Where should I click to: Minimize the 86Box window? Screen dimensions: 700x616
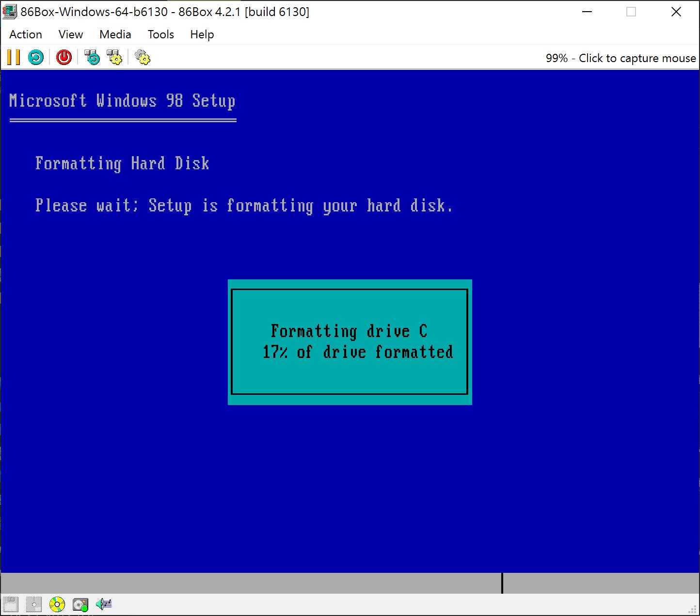tap(587, 12)
